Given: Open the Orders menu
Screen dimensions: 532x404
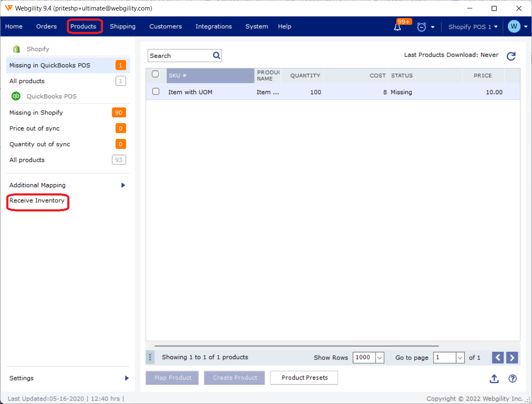Looking at the screenshot, I should coord(46,26).
